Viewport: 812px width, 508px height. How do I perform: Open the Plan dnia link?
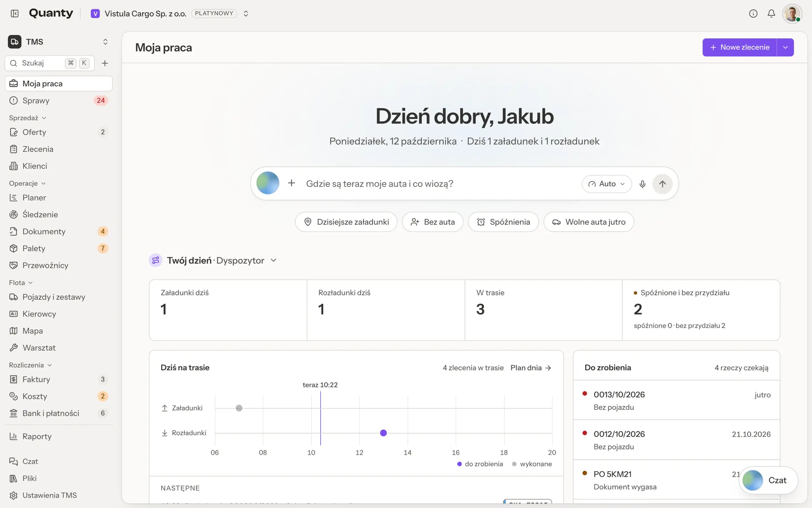531,368
